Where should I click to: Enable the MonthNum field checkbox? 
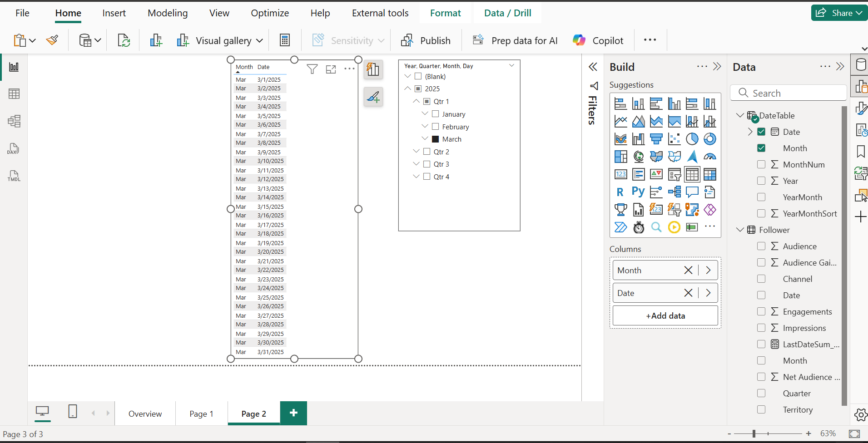pyautogui.click(x=761, y=164)
